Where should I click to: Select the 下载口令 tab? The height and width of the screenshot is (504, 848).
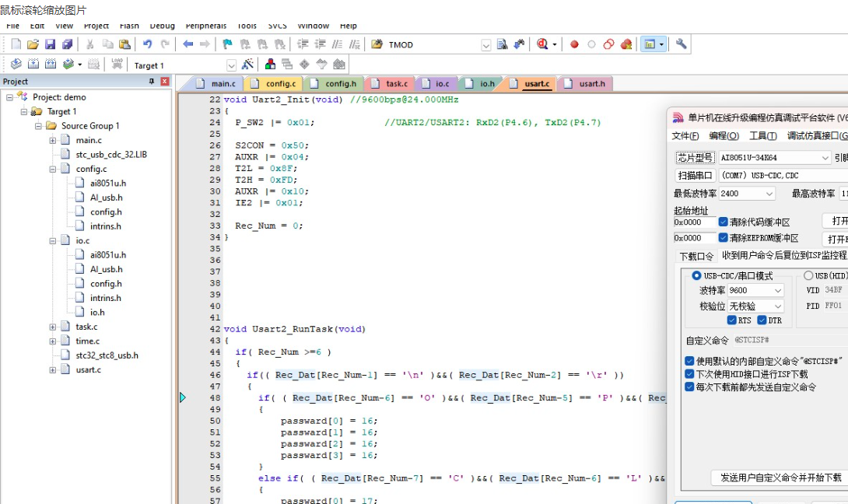696,256
